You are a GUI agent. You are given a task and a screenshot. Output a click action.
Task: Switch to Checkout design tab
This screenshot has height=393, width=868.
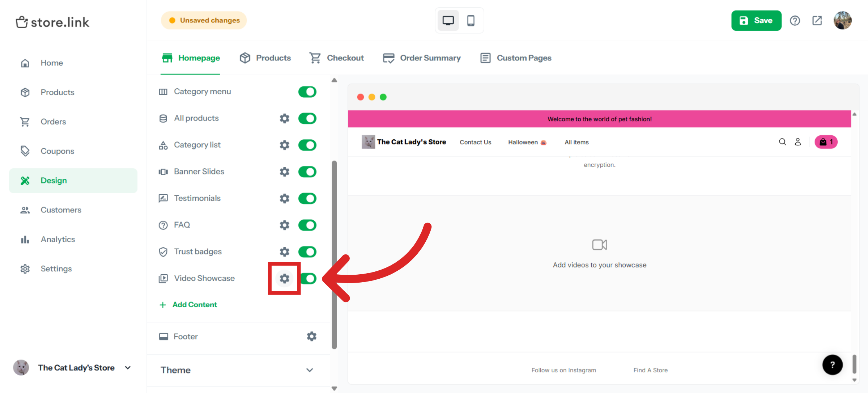336,58
